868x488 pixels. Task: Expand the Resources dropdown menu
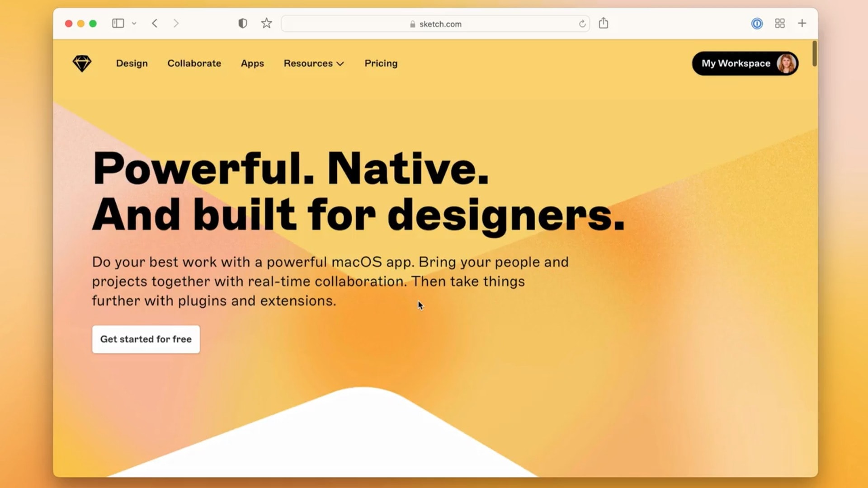[x=314, y=64]
